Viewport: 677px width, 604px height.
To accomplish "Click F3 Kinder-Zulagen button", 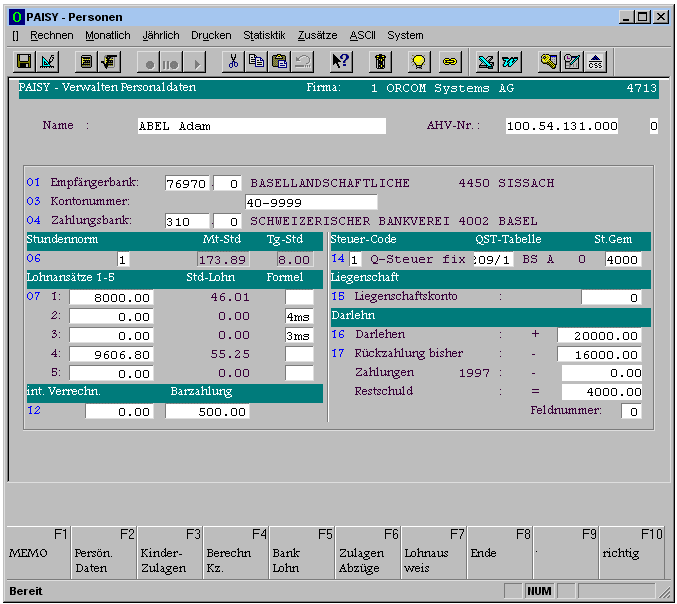I will click(x=170, y=552).
